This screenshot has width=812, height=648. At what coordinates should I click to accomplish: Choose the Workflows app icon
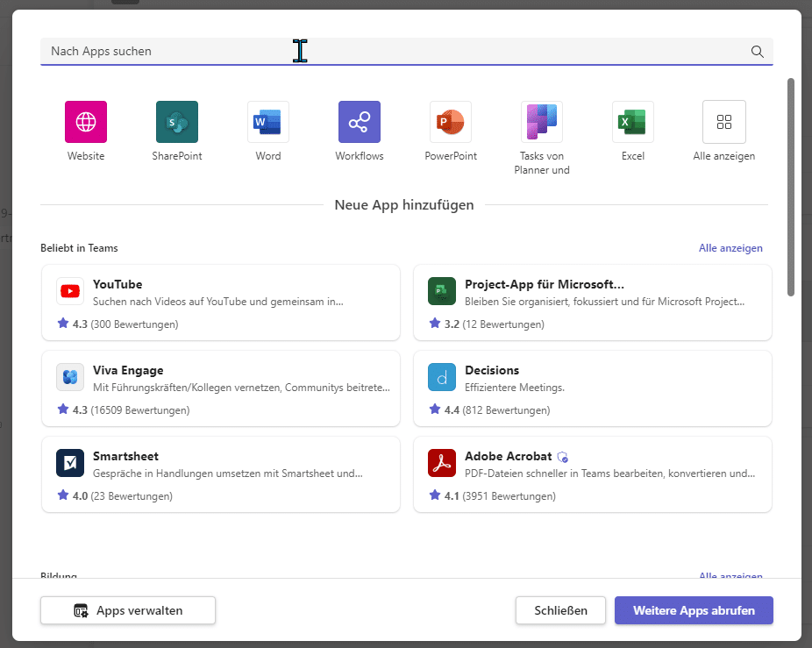click(x=360, y=122)
